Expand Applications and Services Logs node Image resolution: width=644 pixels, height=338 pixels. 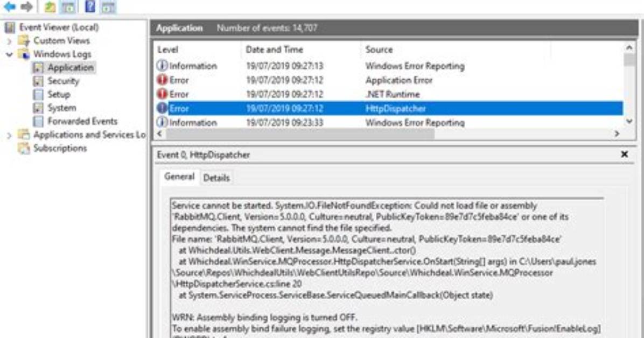pos(9,135)
